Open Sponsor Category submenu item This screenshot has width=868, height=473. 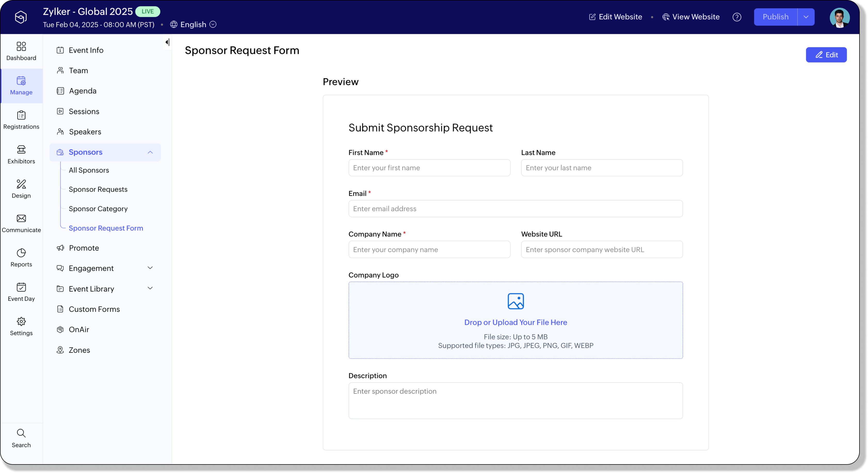(x=98, y=209)
